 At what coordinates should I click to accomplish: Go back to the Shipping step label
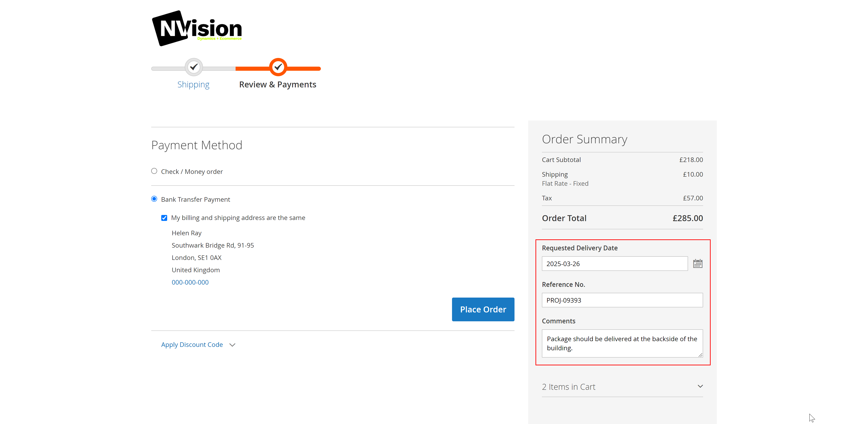click(x=193, y=84)
